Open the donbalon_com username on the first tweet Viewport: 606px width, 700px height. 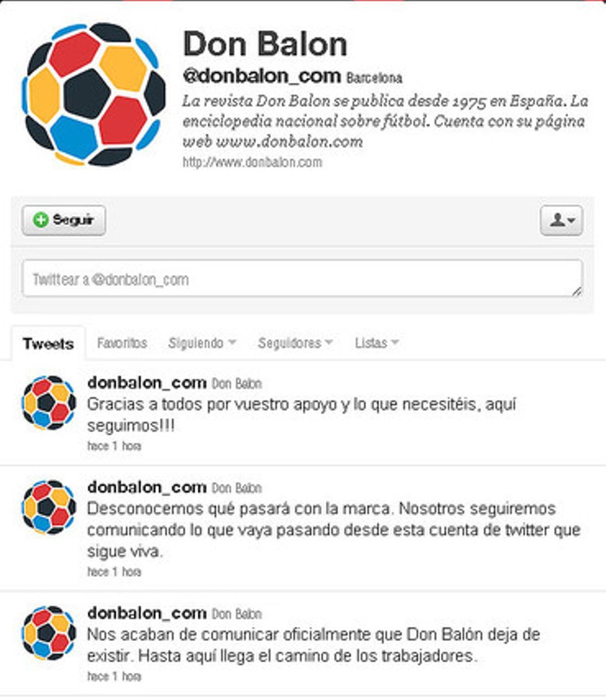click(x=147, y=383)
